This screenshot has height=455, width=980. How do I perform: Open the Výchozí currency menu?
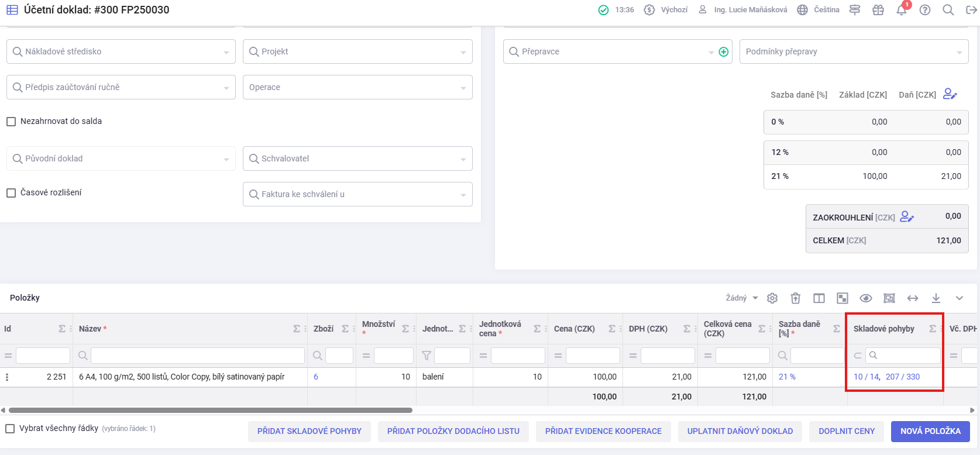pyautogui.click(x=666, y=10)
